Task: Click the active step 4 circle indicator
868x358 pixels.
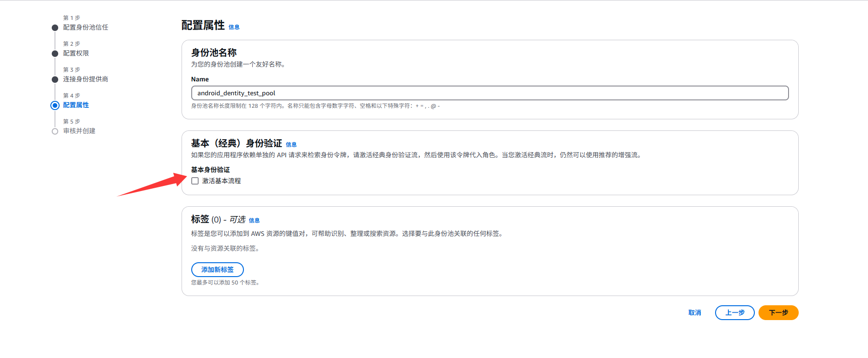Action: point(55,105)
